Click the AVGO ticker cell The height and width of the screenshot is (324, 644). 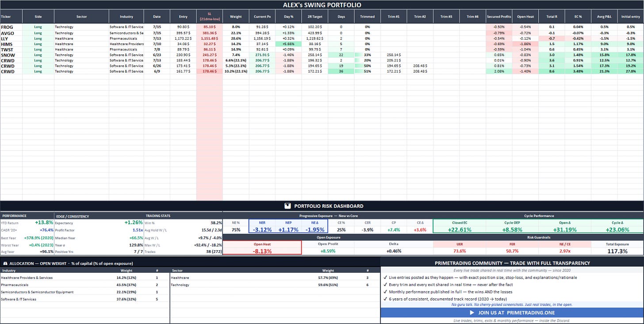11,33
